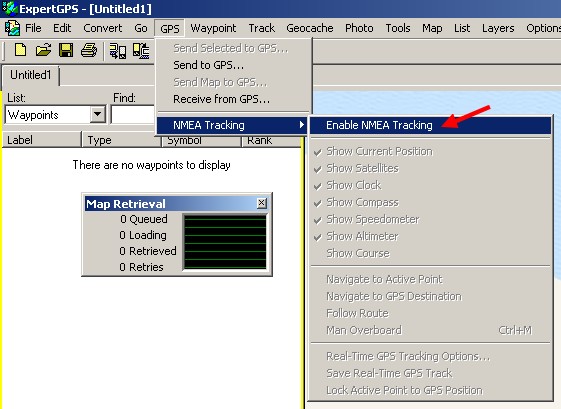Expand the NMEA Tracking submenu
The image size is (561, 409).
coord(232,125)
